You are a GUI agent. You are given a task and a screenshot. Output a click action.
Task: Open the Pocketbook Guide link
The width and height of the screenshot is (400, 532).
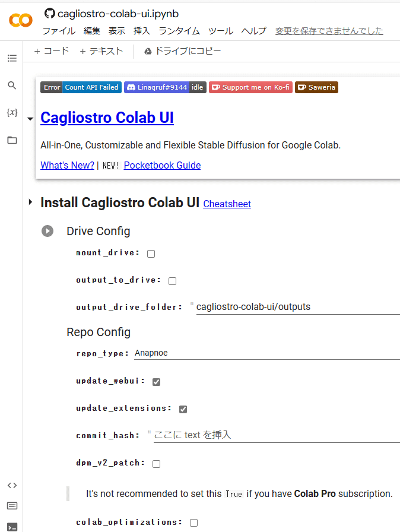point(162,165)
